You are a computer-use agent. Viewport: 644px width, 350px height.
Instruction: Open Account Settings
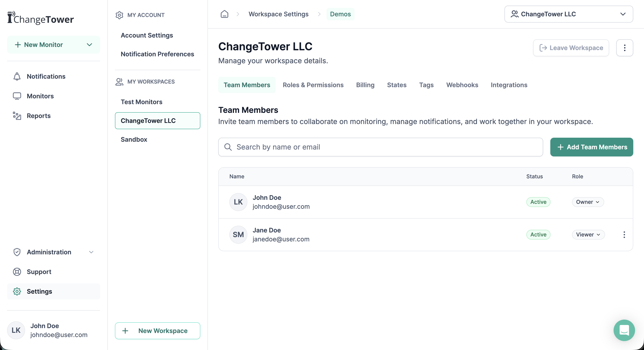tap(147, 35)
